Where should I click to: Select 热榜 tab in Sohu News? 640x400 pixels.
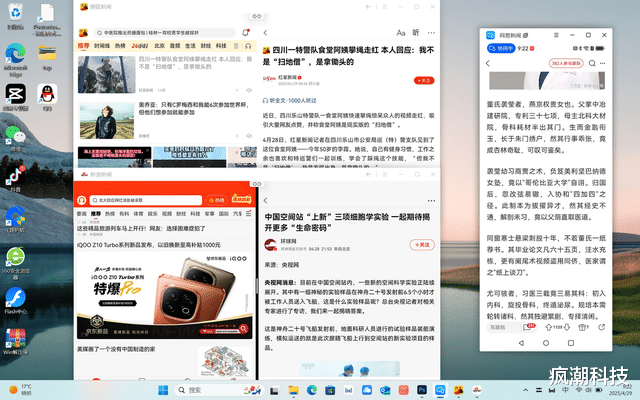(120, 46)
